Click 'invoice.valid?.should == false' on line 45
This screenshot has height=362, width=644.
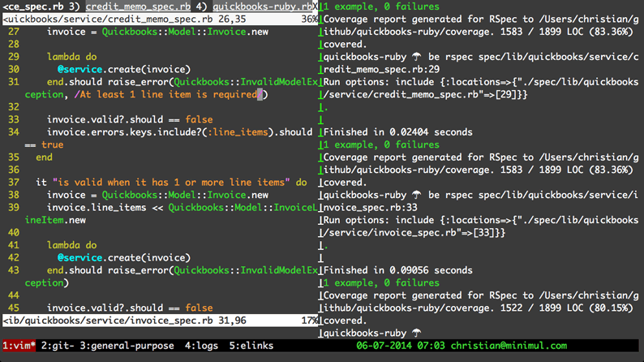pos(130,308)
